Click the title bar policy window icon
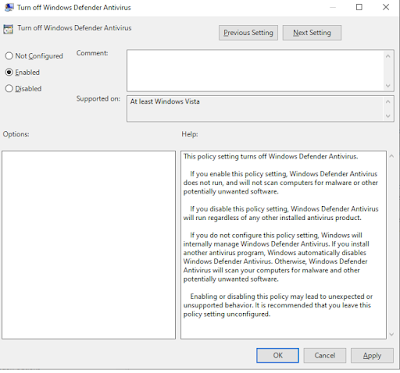Screen dimensions: 400x373 9,7
